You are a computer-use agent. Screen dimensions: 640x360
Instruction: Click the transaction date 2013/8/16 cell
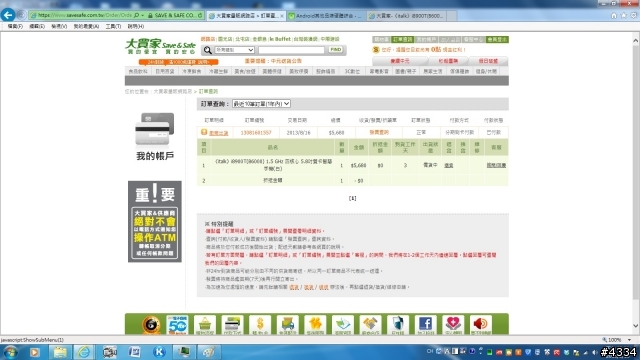click(298, 133)
